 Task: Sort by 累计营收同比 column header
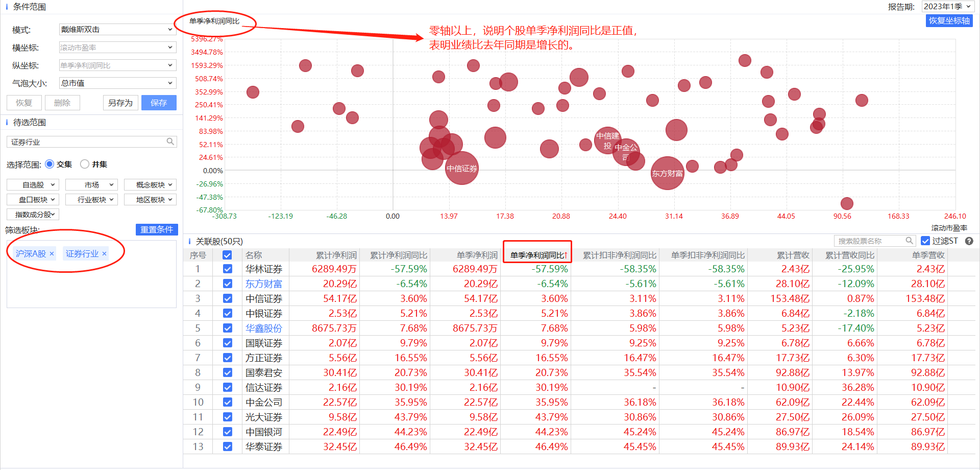pos(850,255)
